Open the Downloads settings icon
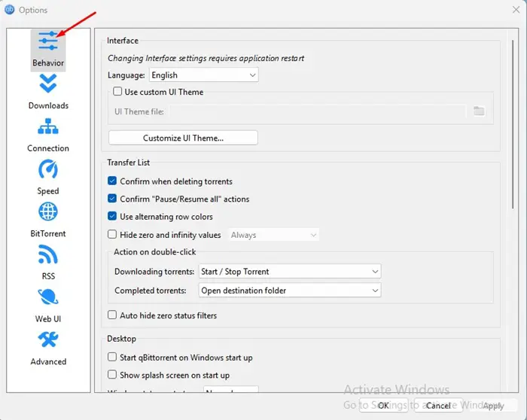This screenshot has width=527, height=420. pyautogui.click(x=48, y=84)
